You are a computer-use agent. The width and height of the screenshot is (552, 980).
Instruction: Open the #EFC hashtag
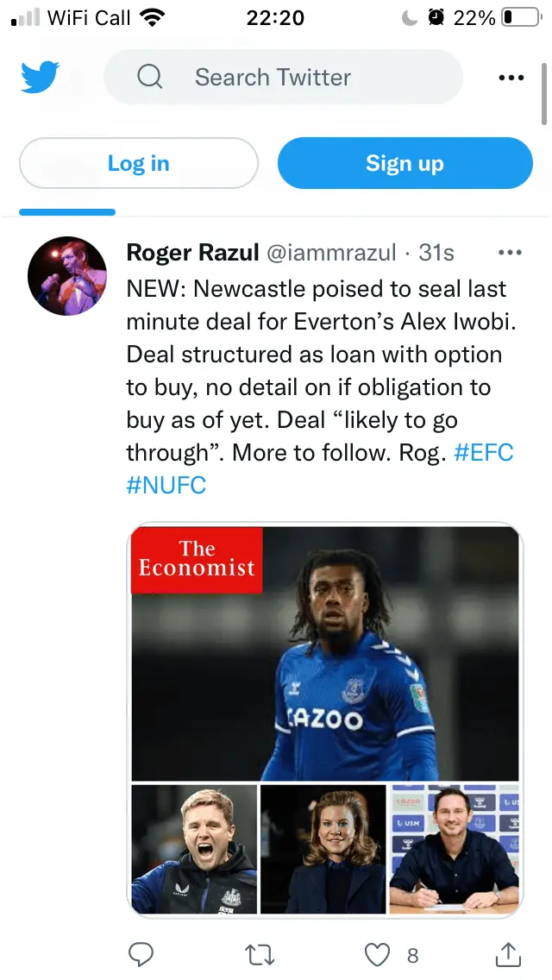pos(483,452)
